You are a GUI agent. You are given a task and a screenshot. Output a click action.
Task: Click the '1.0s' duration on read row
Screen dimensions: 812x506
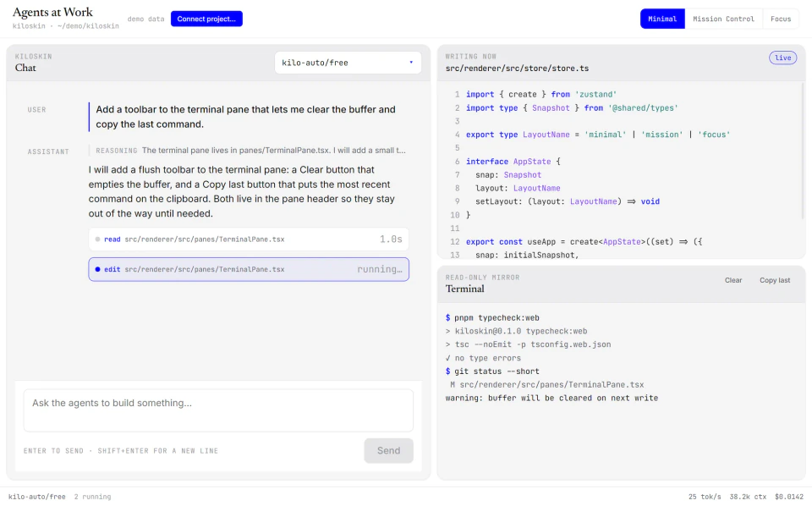[391, 239]
